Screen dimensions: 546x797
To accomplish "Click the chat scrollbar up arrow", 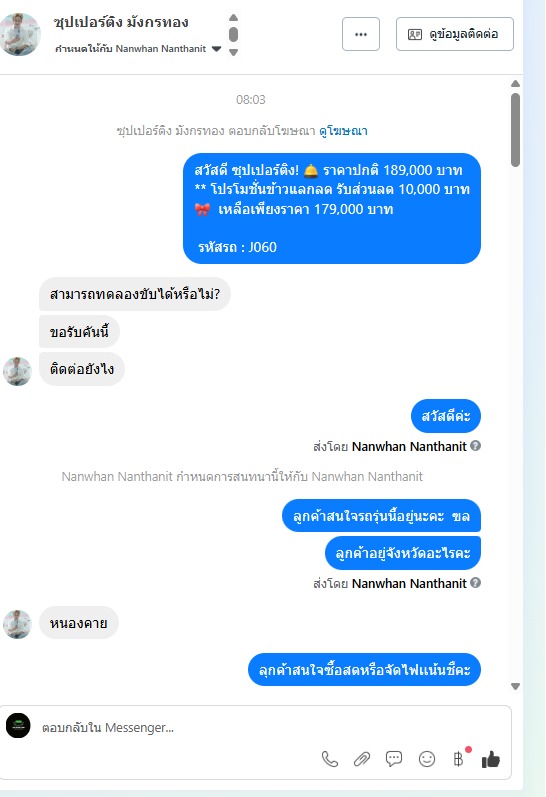I will (515, 83).
